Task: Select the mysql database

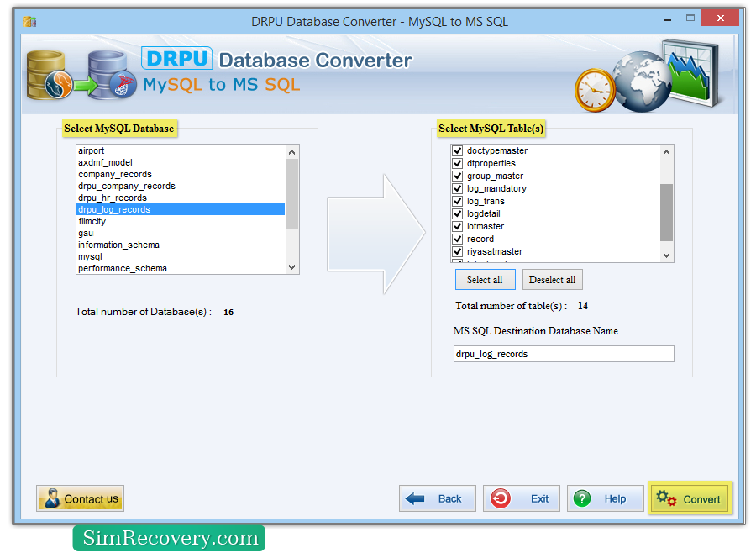Action: click(181, 256)
